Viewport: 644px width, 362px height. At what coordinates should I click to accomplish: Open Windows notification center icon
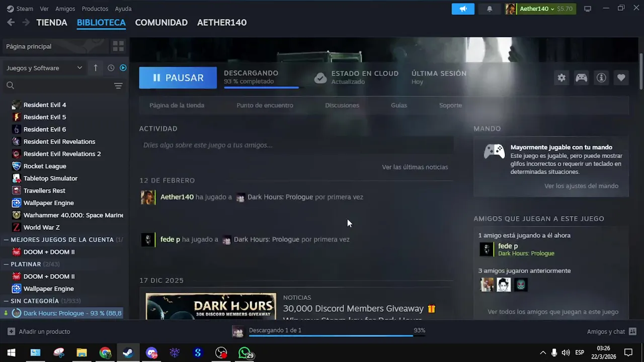tap(628, 353)
